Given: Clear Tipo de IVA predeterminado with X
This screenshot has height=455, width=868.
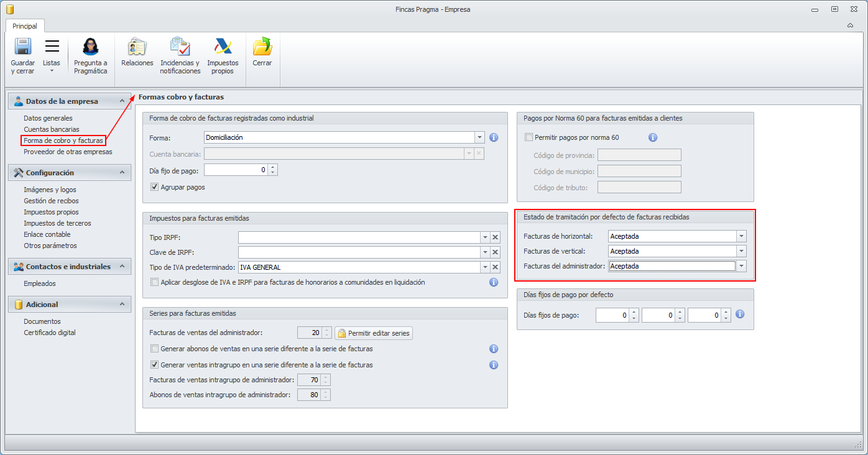Looking at the screenshot, I should pos(496,267).
